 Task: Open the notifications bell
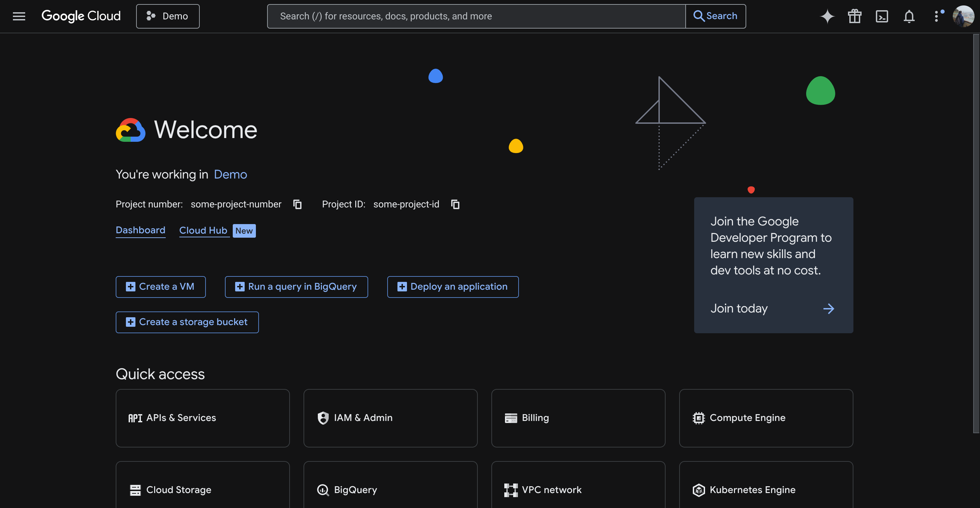(x=909, y=16)
